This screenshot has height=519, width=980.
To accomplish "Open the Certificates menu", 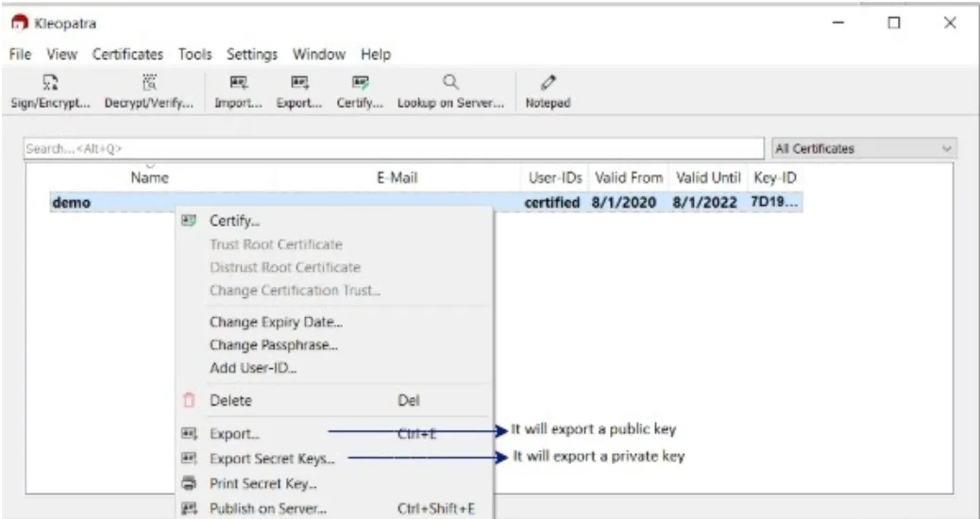I will pyautogui.click(x=127, y=55).
